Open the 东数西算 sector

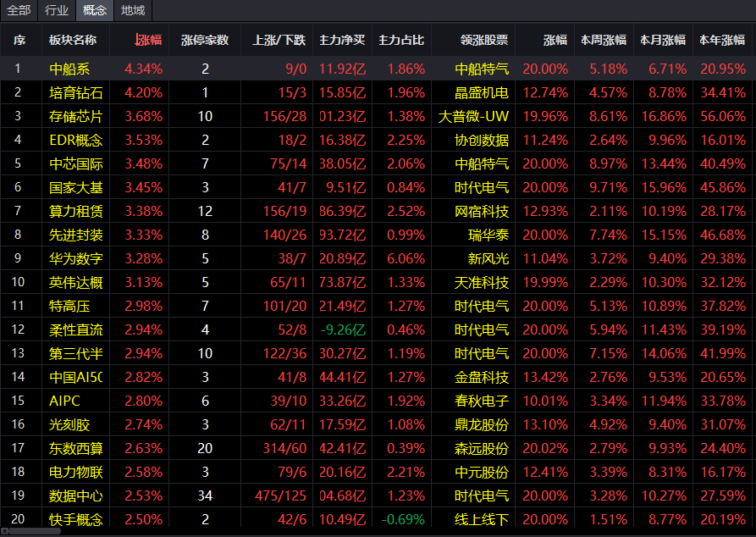pyautogui.click(x=75, y=448)
